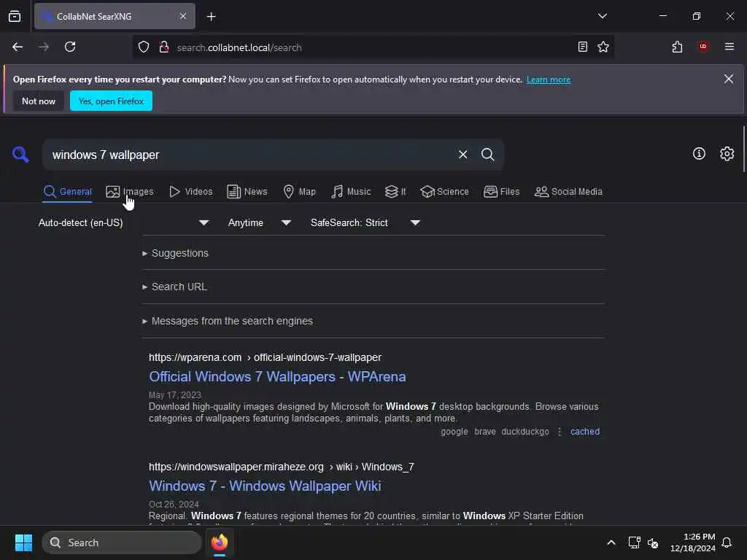Switch to the Science tab
The width and height of the screenshot is (747, 560).
pyautogui.click(x=444, y=192)
